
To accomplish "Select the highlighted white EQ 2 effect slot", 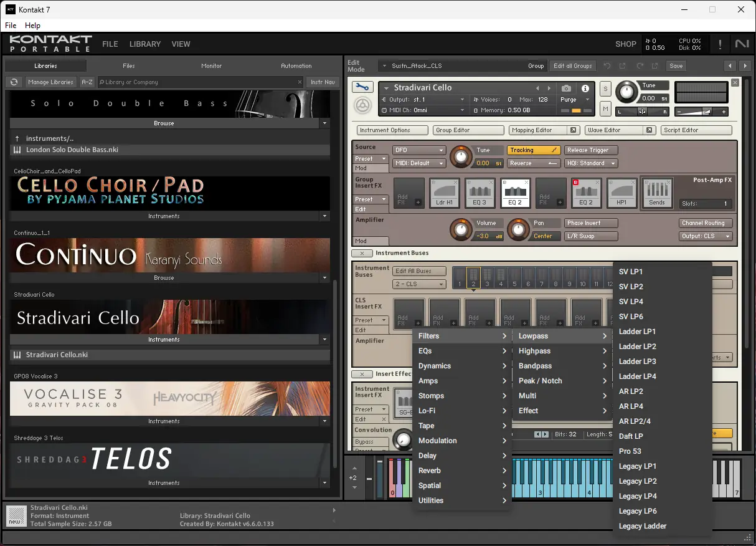I will pyautogui.click(x=516, y=194).
